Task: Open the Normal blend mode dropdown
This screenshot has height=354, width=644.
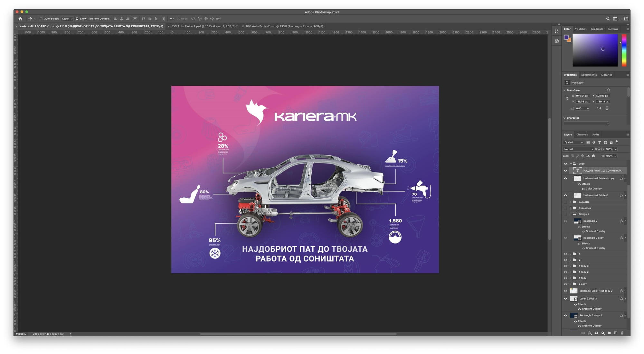Action: 578,149
